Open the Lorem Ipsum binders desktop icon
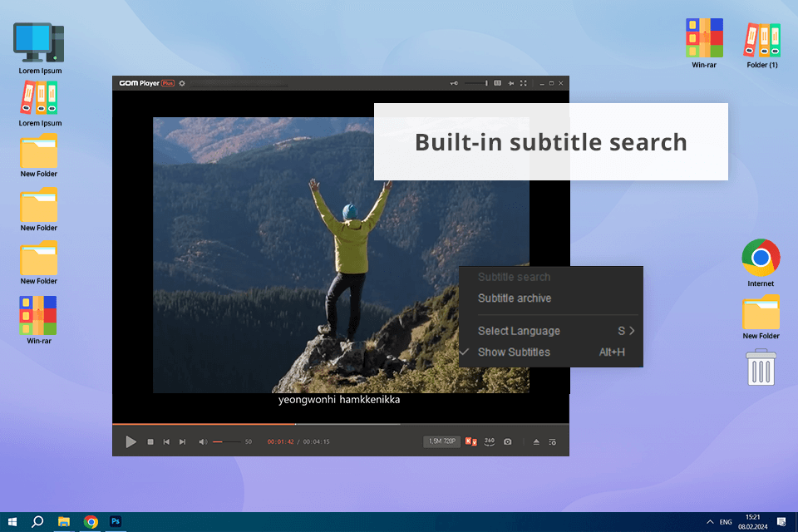 pos(40,104)
